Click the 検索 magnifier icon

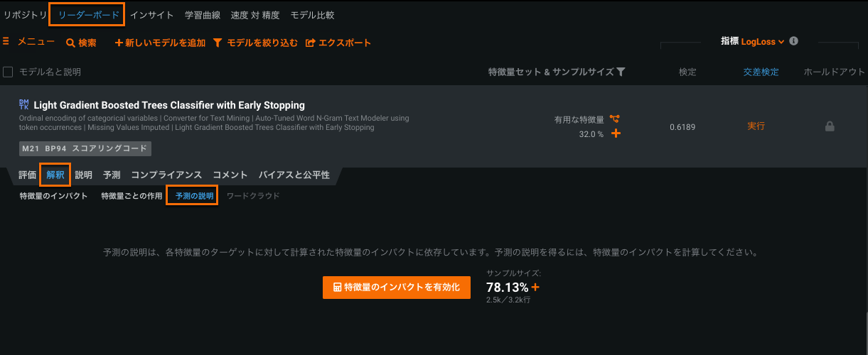click(70, 43)
